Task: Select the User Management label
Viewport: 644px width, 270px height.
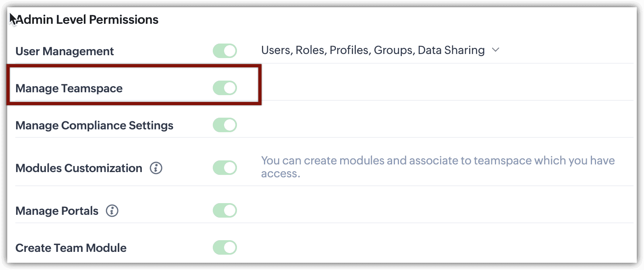Action: 64,52
